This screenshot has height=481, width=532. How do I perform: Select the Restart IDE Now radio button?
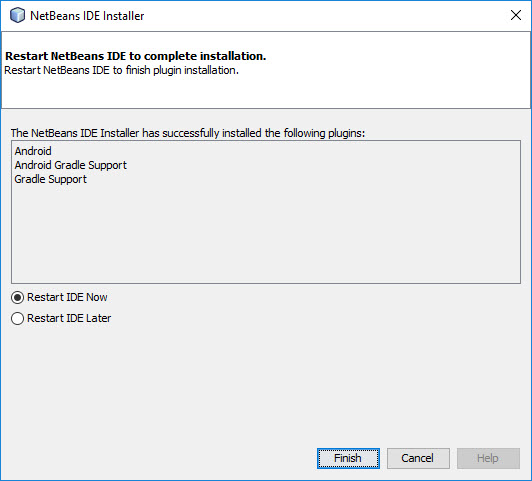tap(17, 297)
